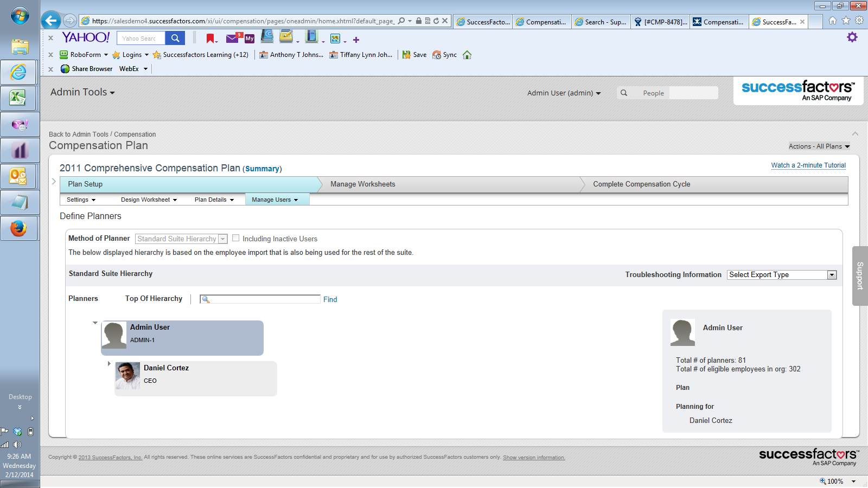The height and width of the screenshot is (488, 868).
Task: Open the WebEx dropdown menu
Action: pyautogui.click(x=133, y=69)
